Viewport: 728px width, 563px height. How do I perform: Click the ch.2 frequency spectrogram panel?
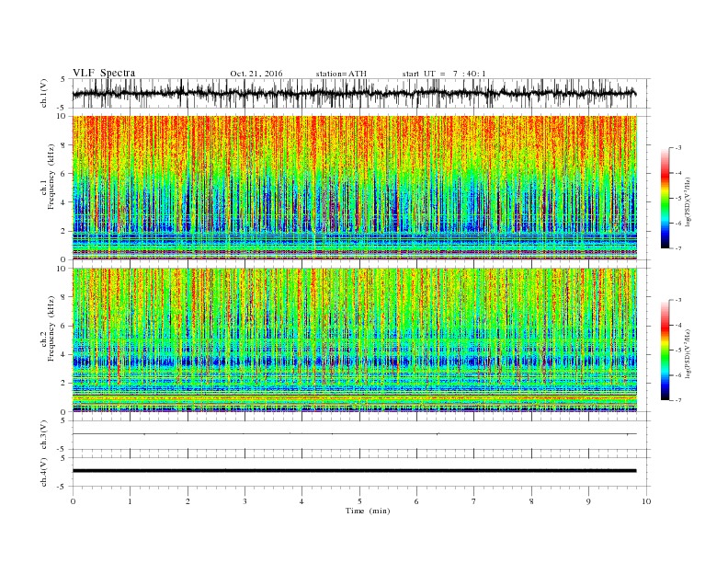(361, 340)
